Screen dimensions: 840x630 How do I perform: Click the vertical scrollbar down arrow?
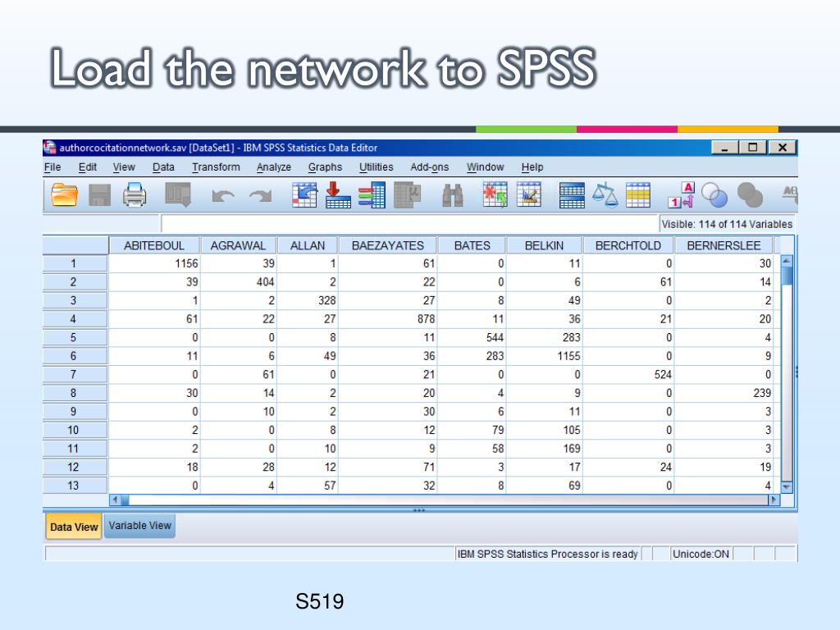[x=787, y=487]
